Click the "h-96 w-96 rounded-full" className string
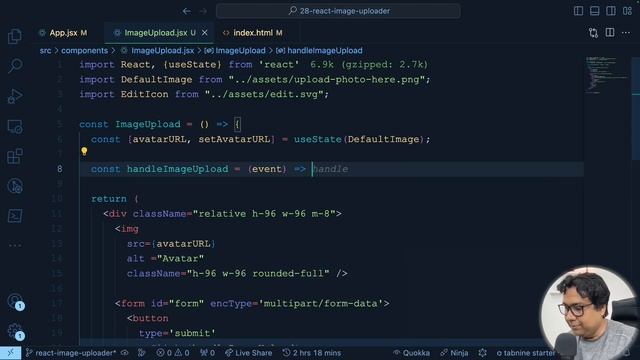 click(258, 273)
